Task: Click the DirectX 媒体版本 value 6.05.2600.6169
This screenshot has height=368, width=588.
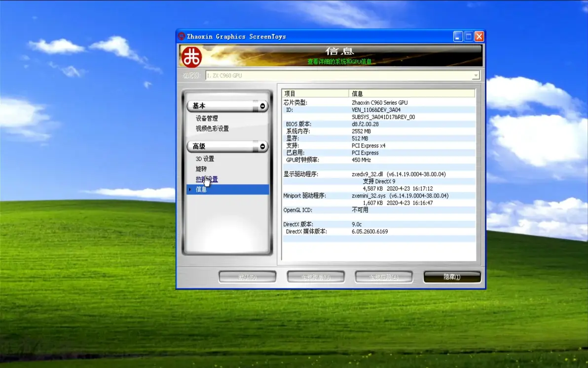Action: pyautogui.click(x=370, y=231)
